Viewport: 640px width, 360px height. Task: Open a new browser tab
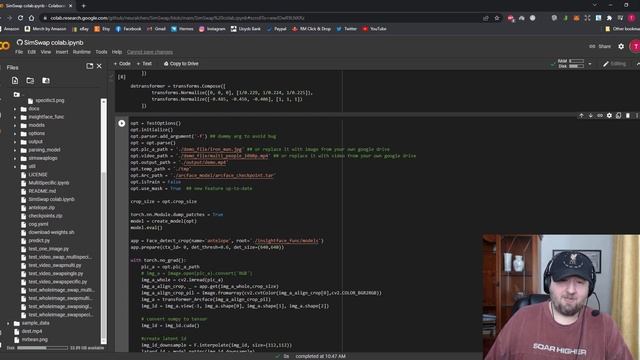[x=83, y=6]
